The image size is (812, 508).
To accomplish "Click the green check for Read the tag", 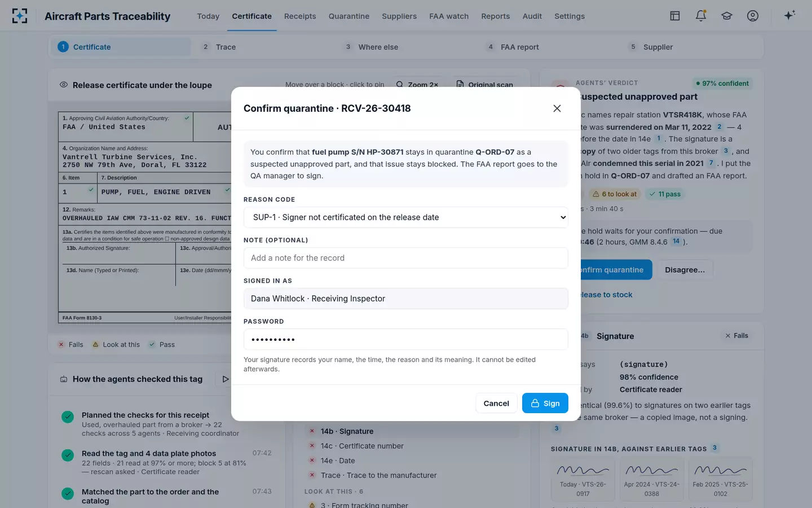I will coord(68,456).
